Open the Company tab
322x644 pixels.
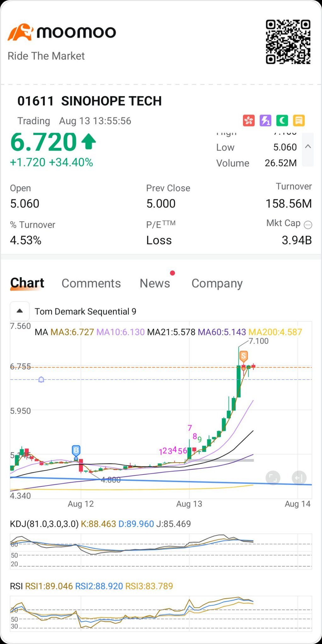pyautogui.click(x=217, y=284)
